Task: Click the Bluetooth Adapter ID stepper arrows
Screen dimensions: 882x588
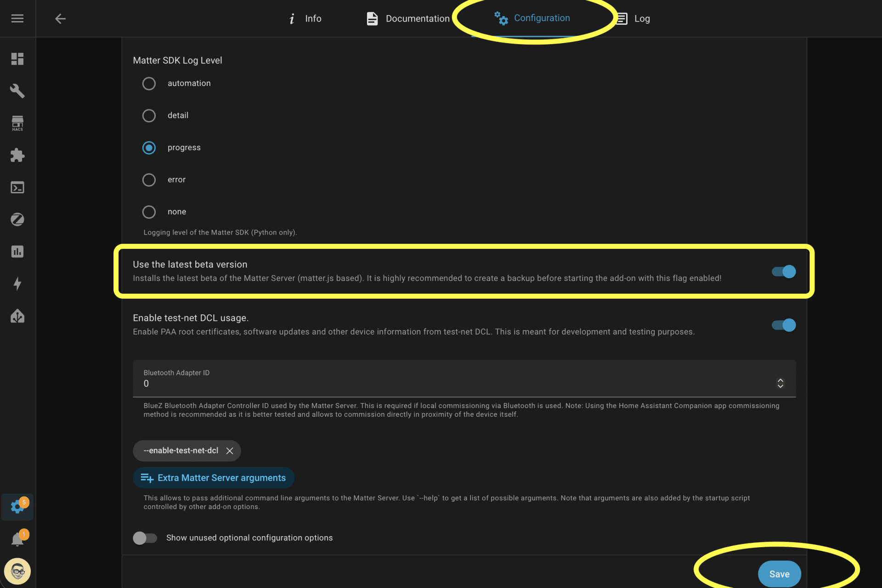Action: coord(780,383)
